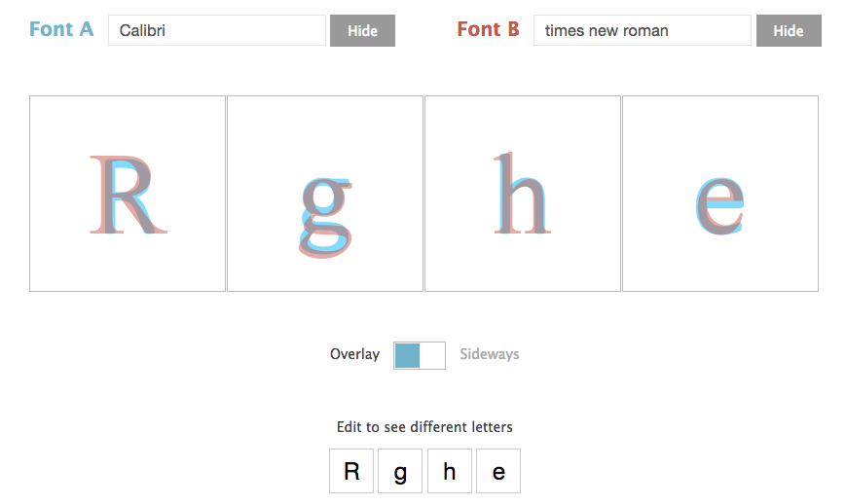Select the Overlay view label
The width and height of the screenshot is (846, 504).
click(x=354, y=354)
